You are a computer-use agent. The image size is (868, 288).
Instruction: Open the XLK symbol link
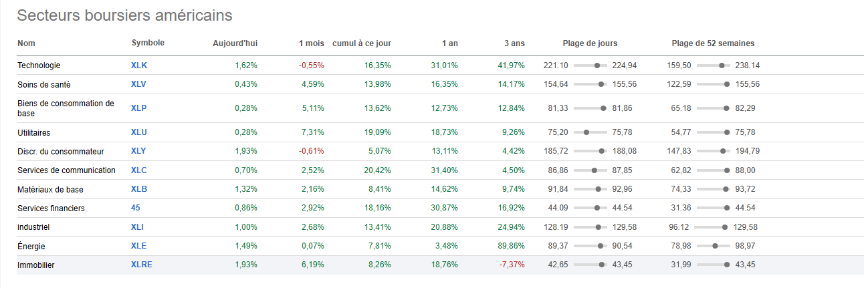point(138,65)
